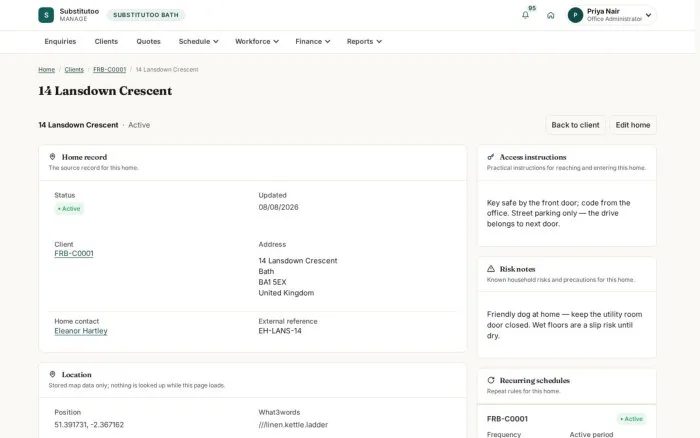This screenshot has width=700, height=438.
Task: Open the Clients nav item
Action: 106,42
